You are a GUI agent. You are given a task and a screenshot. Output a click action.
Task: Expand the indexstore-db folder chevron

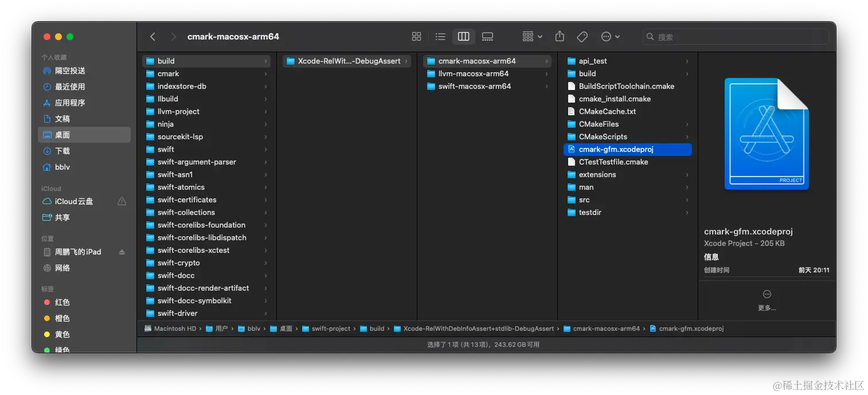pyautogui.click(x=265, y=86)
